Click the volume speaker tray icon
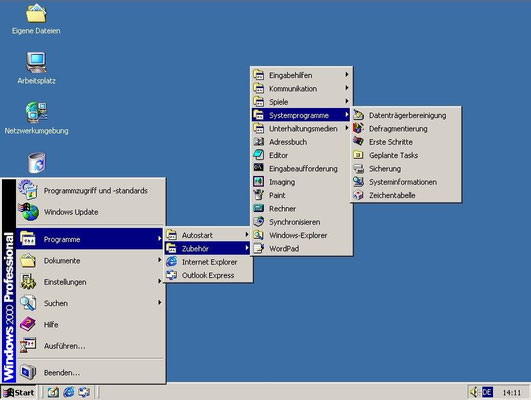 (x=474, y=392)
